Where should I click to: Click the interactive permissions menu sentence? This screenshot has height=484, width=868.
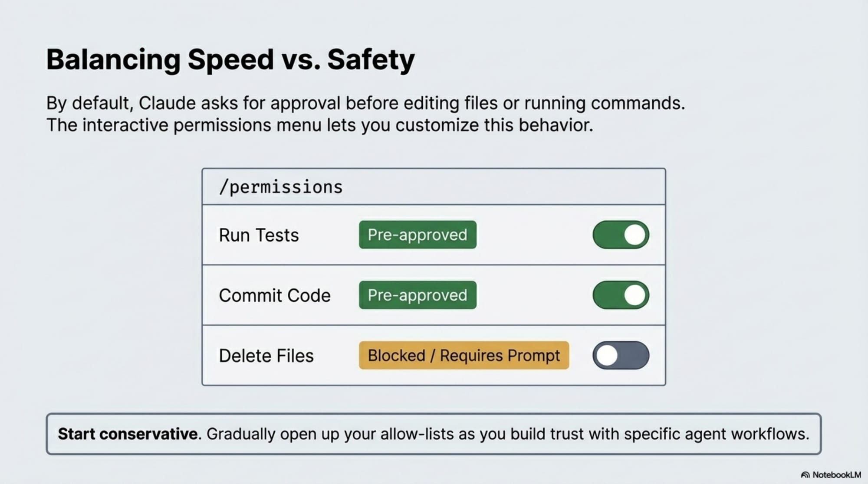coord(319,125)
